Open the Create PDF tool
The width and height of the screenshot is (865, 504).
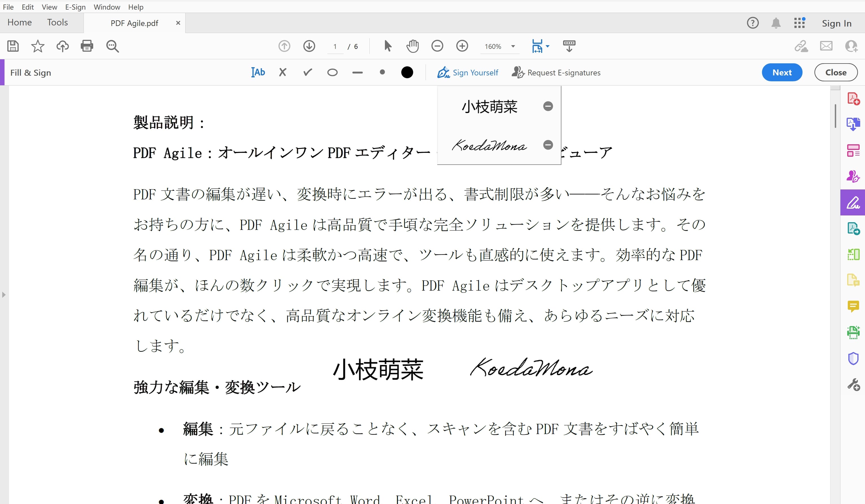[854, 99]
